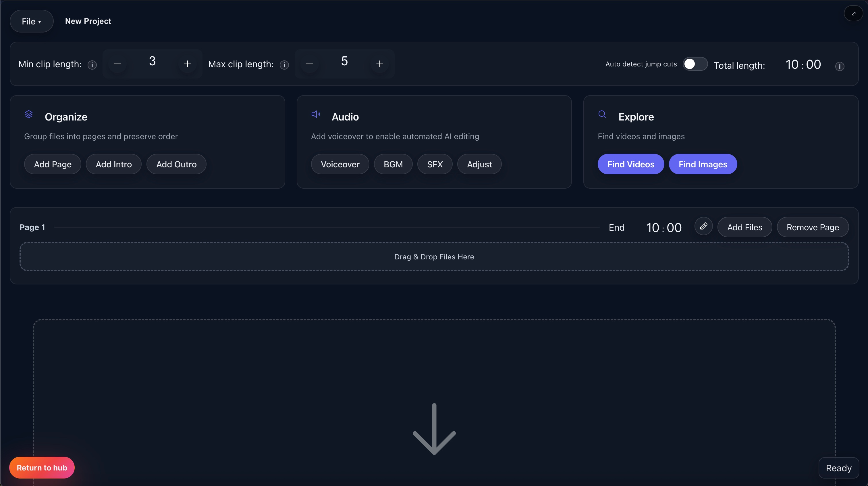
Task: Click the Explore magnifier icon
Action: 603,115
